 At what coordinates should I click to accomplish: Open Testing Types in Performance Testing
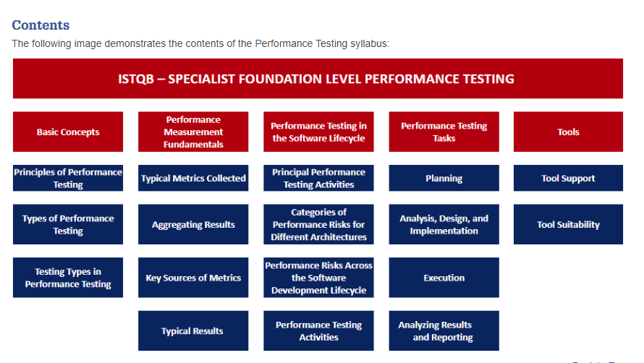coord(68,278)
